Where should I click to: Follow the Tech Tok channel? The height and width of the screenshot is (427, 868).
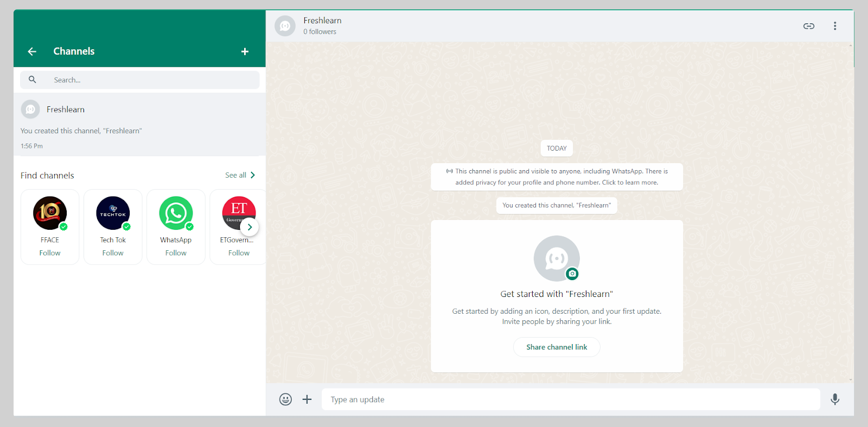pos(113,253)
